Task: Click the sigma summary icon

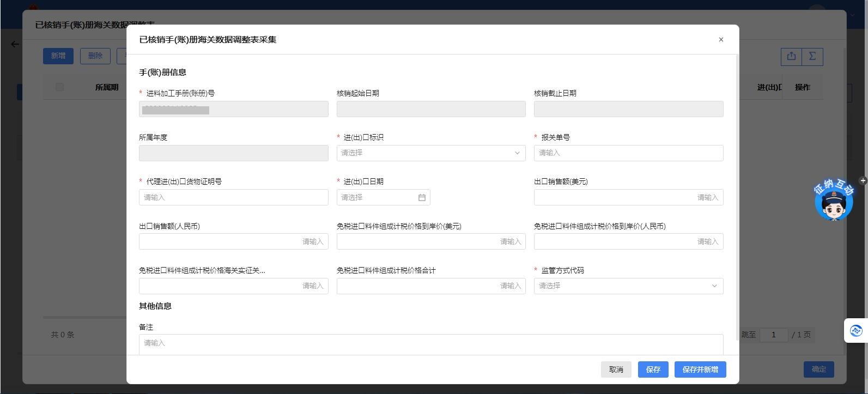Action: 812,56
